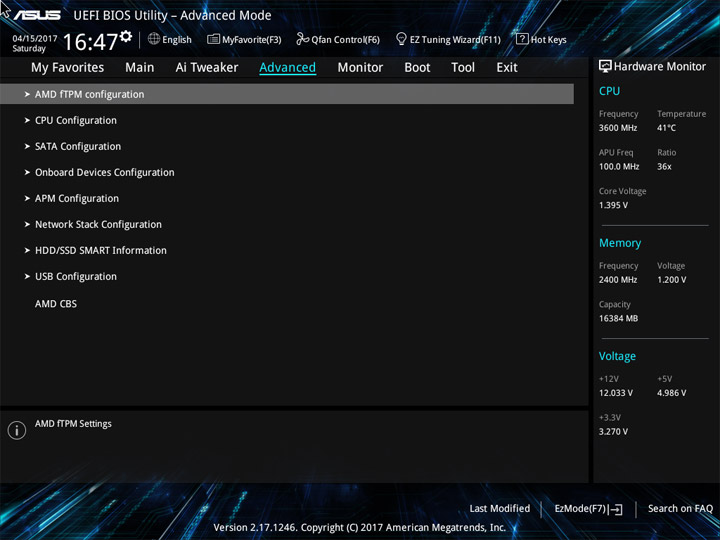Screen dimensions: 720x540
Task: Click the 3.270 V reading
Action: 613,431
